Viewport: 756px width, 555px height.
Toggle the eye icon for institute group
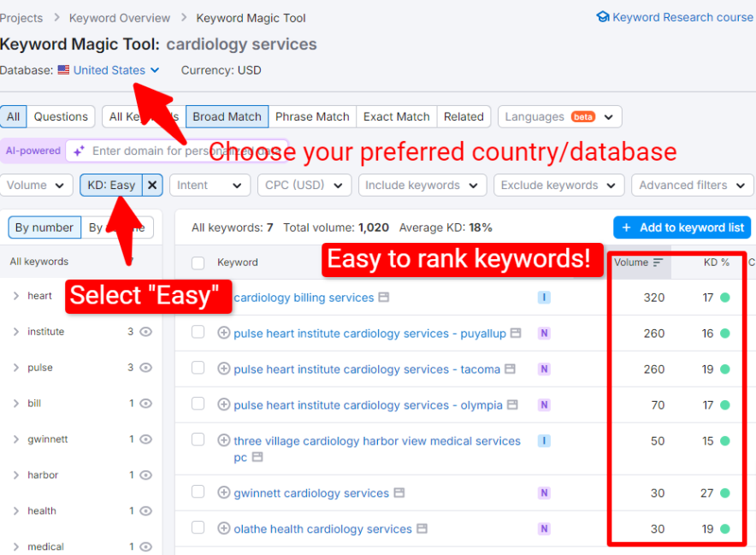pos(145,332)
